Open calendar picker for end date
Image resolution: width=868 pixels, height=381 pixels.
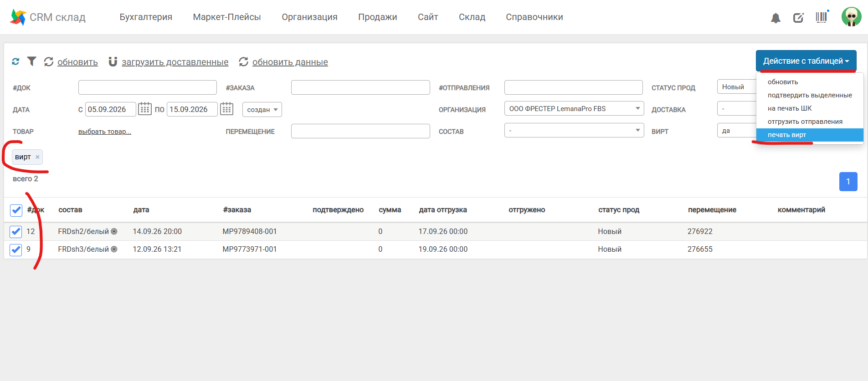tap(226, 109)
